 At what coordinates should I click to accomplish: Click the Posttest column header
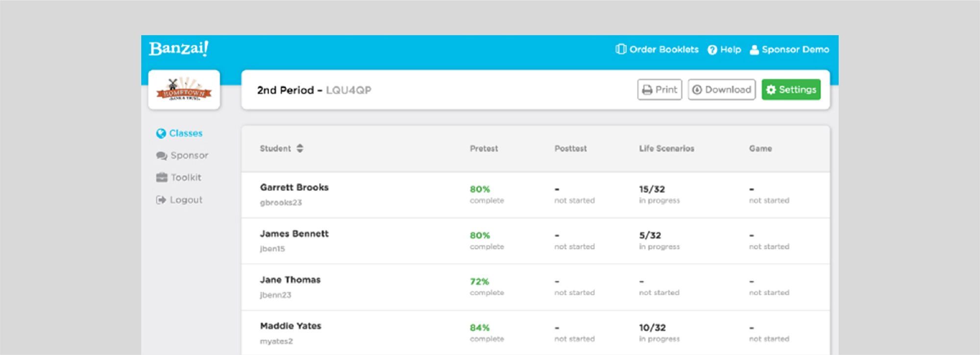click(570, 148)
